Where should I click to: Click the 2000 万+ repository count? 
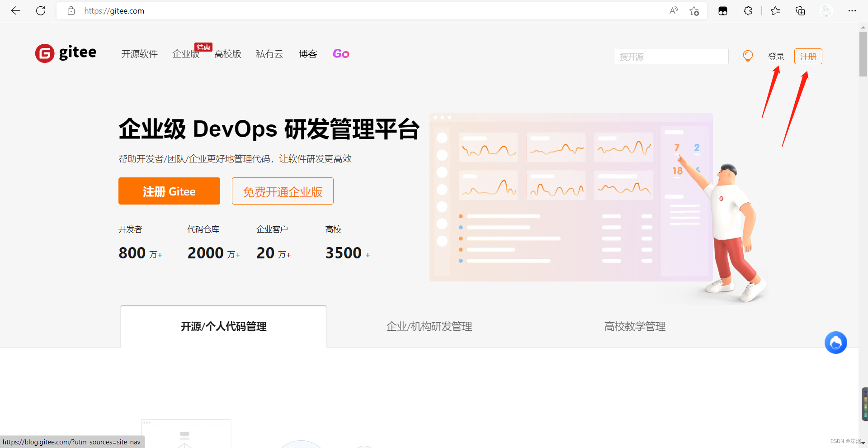(x=214, y=253)
